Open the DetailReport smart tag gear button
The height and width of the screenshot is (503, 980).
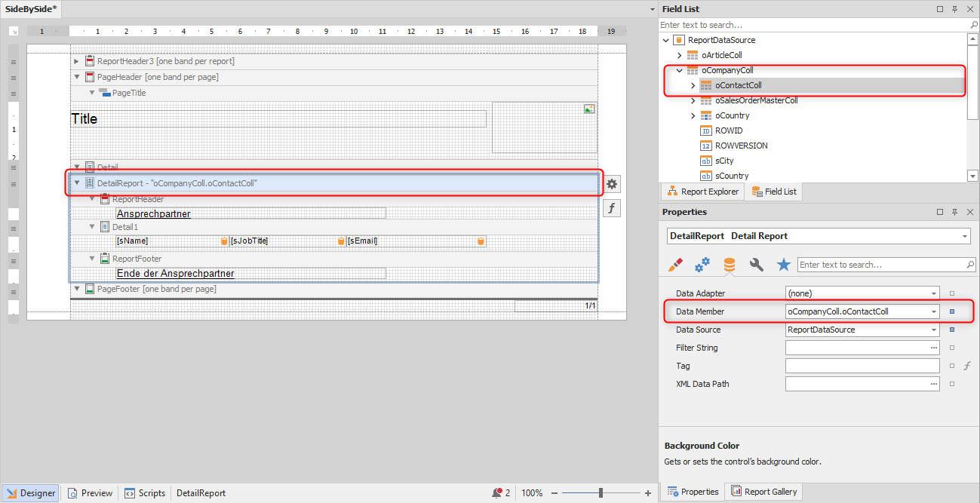click(x=612, y=184)
